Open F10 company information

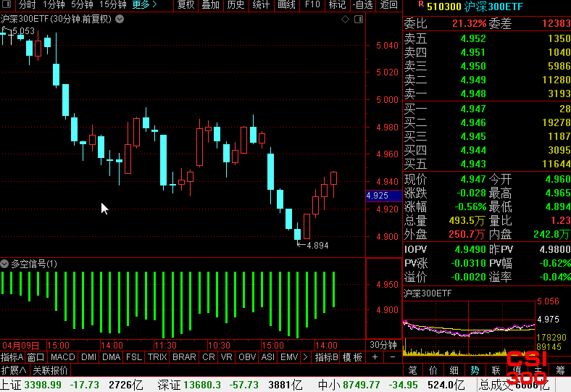pos(312,5)
